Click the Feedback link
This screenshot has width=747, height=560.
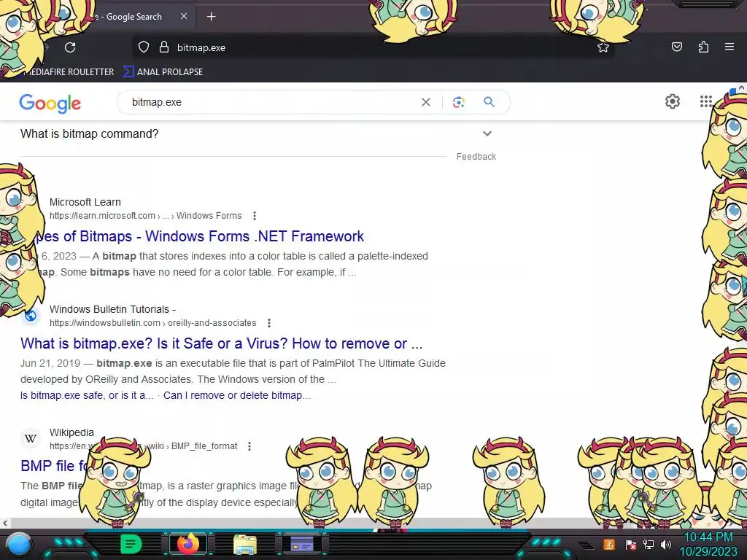click(476, 157)
